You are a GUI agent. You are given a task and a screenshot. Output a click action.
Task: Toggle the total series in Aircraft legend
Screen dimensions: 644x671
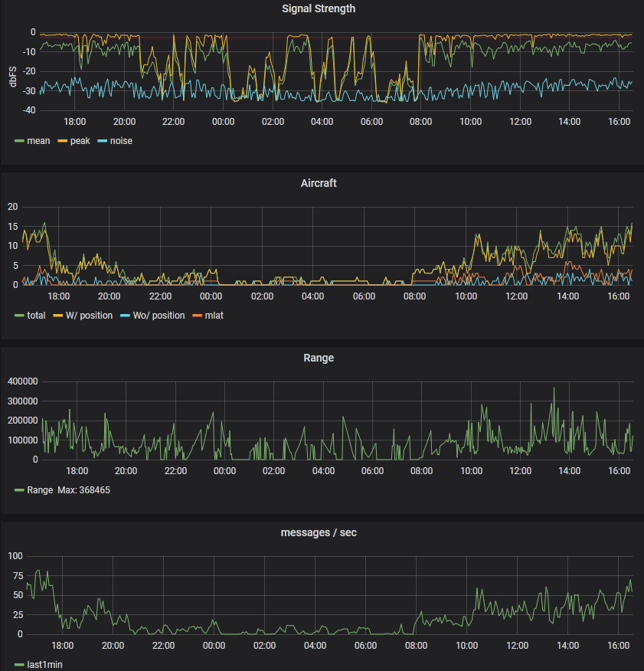(x=36, y=316)
